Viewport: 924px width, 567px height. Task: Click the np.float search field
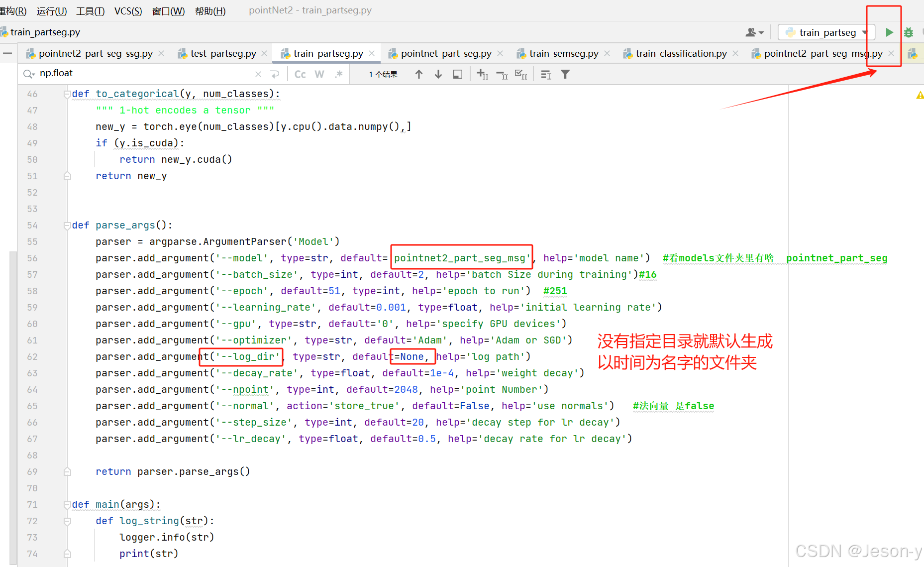tap(144, 73)
